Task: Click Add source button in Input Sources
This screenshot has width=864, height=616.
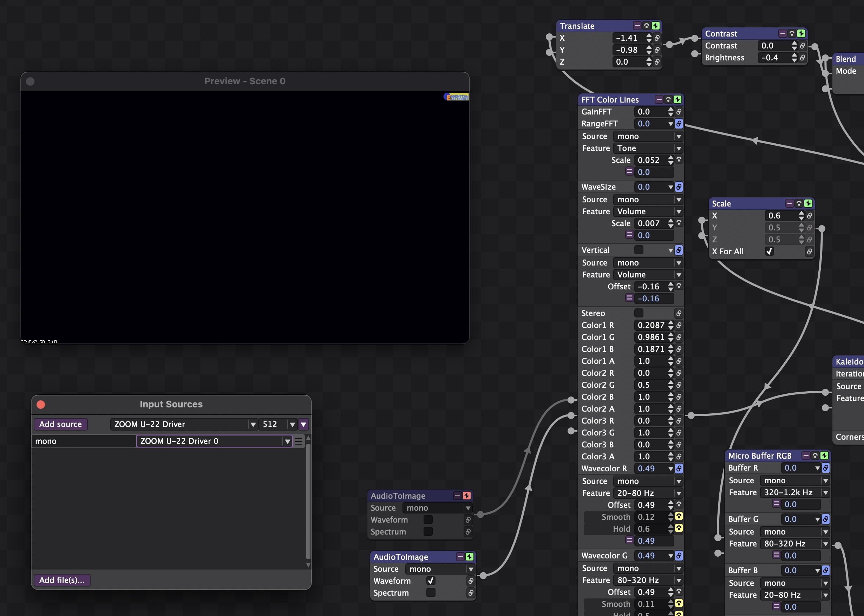Action: (x=60, y=423)
